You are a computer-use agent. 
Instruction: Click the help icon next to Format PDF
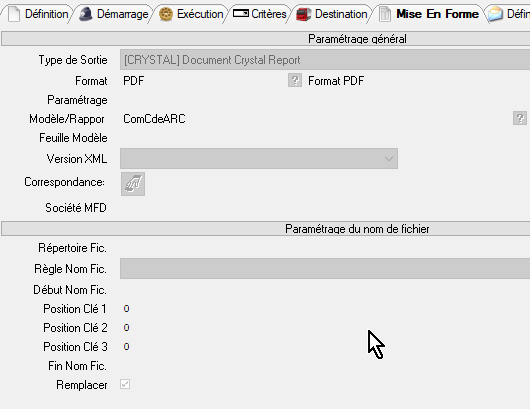click(295, 80)
